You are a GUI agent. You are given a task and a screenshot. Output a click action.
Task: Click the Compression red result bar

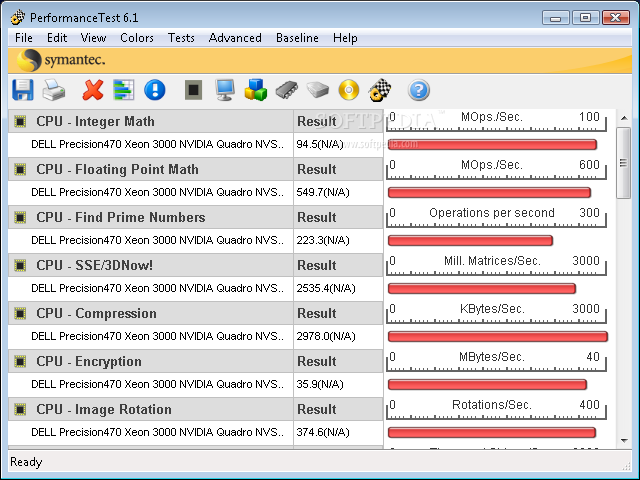[498, 336]
